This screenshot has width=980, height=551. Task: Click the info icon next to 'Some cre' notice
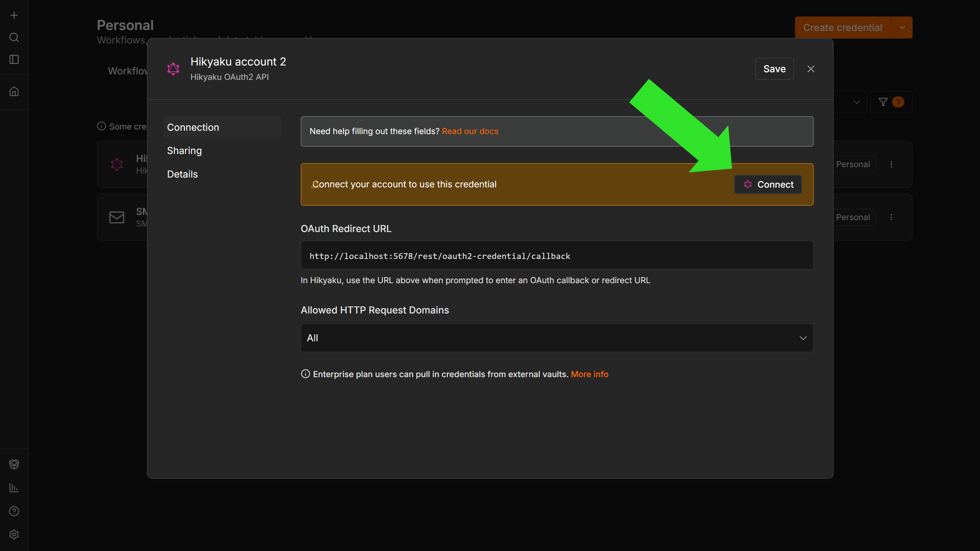click(x=101, y=126)
